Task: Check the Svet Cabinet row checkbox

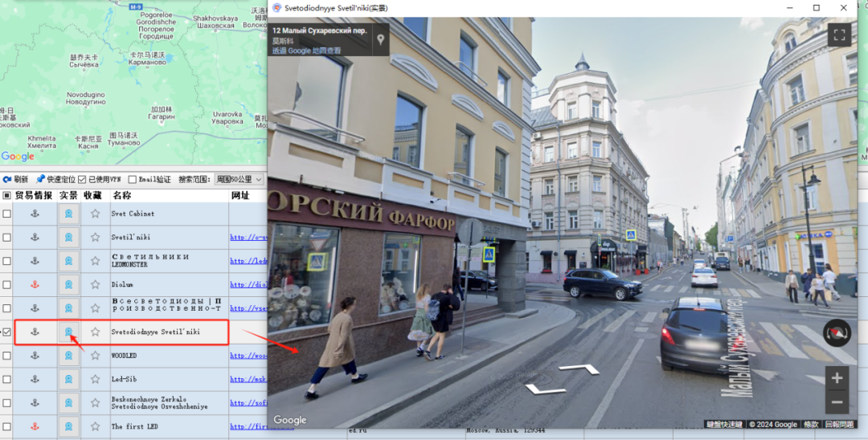Action: click(x=6, y=214)
